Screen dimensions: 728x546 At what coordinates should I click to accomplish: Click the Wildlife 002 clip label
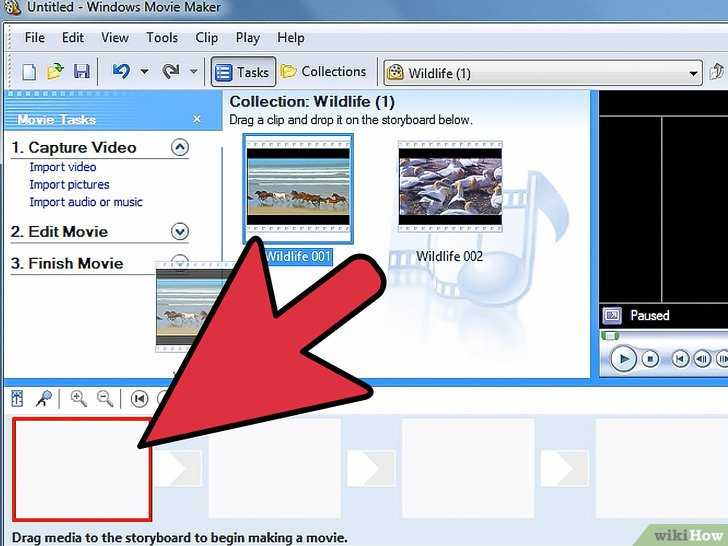(449, 256)
